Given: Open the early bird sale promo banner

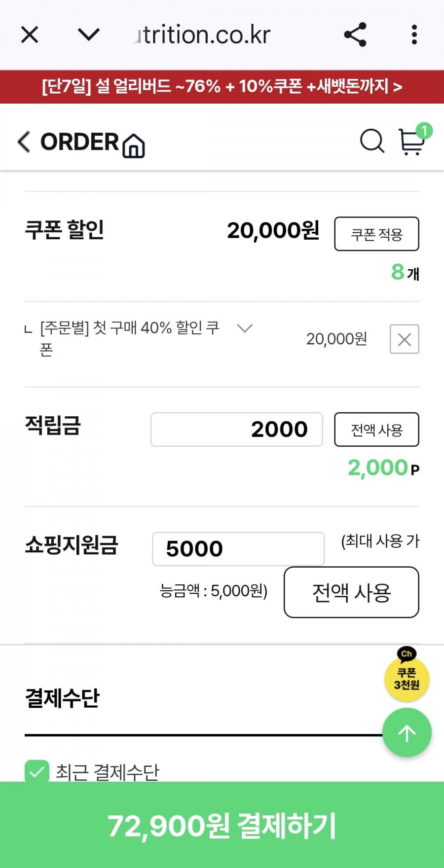Looking at the screenshot, I should 222,87.
